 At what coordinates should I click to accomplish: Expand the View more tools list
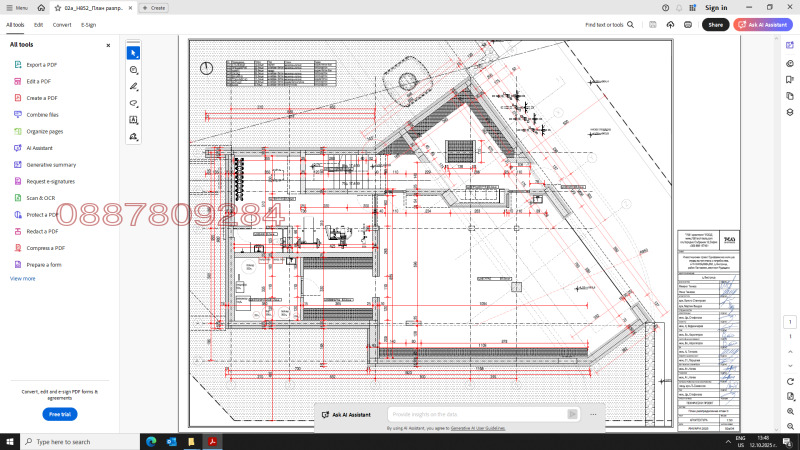coord(22,278)
